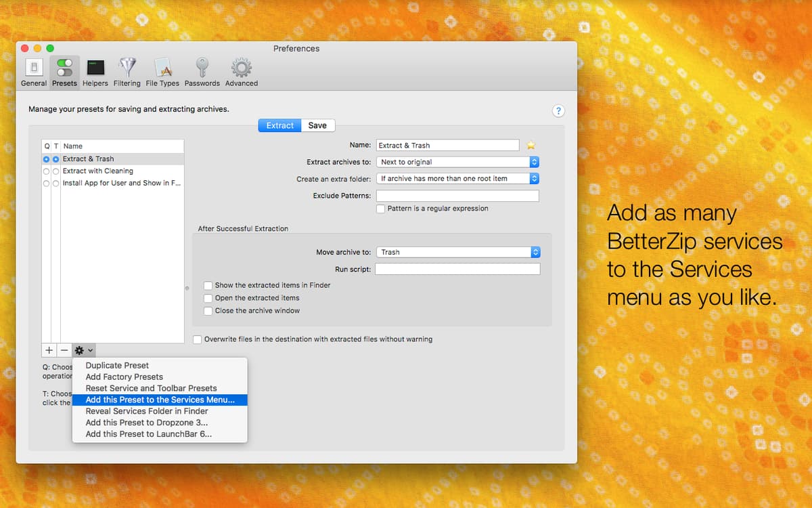This screenshot has height=508, width=812.
Task: Open the Advanced preferences pane
Action: tap(241, 70)
